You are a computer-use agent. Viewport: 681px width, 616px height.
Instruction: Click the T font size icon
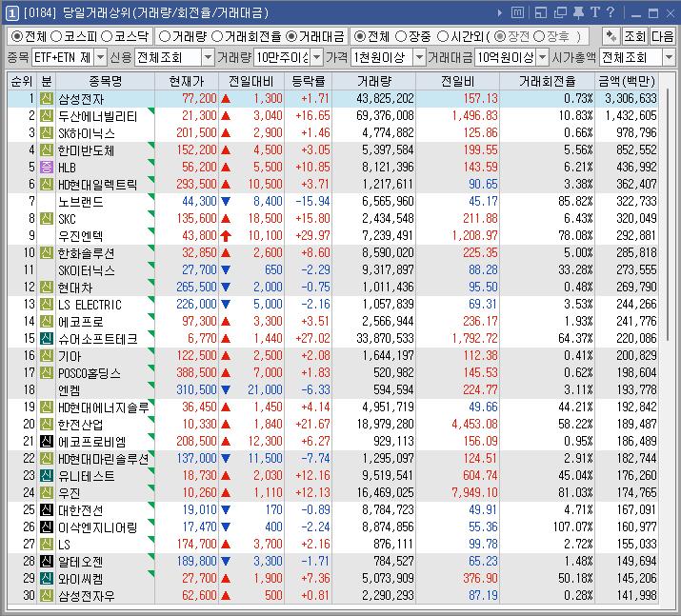point(594,12)
